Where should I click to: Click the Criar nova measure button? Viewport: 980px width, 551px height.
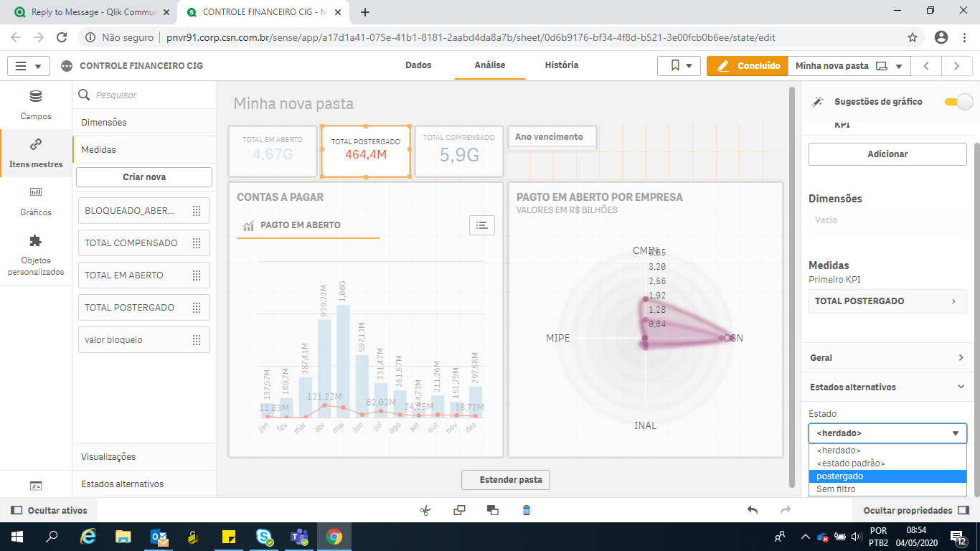pos(143,176)
